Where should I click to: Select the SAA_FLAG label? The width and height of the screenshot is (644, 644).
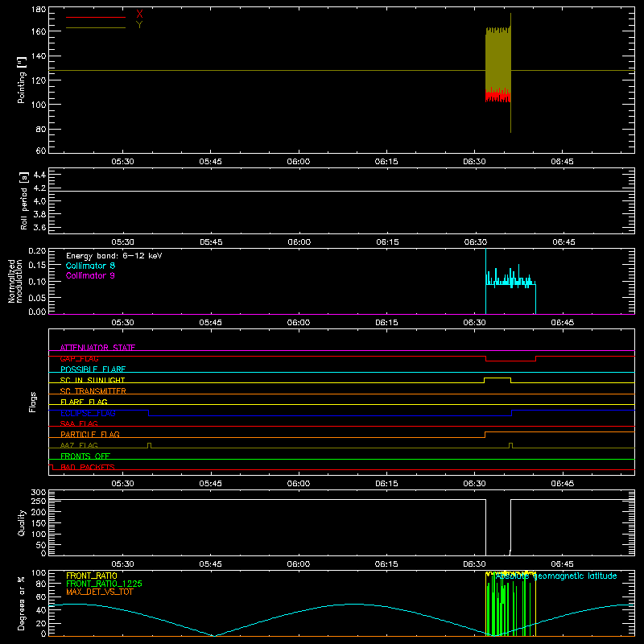tap(79, 423)
